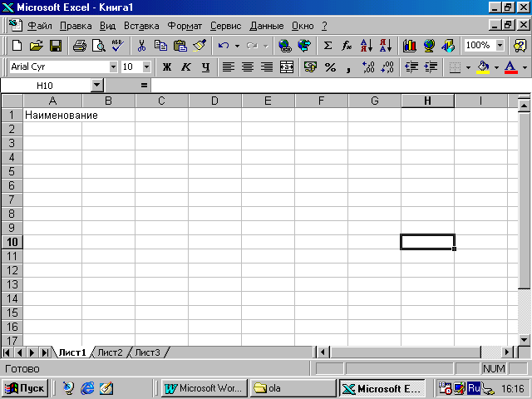Apply currency style icon
The image size is (532, 399).
pyautogui.click(x=310, y=66)
